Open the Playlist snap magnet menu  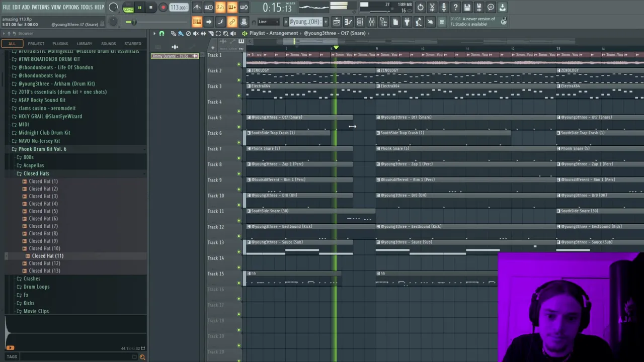(162, 33)
